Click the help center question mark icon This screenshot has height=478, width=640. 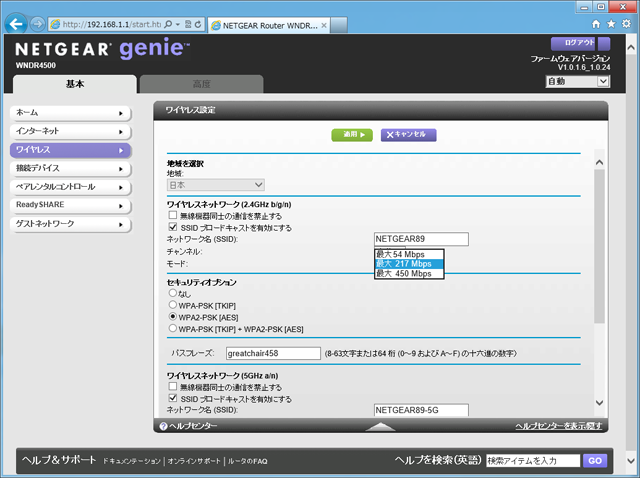[x=163, y=426]
